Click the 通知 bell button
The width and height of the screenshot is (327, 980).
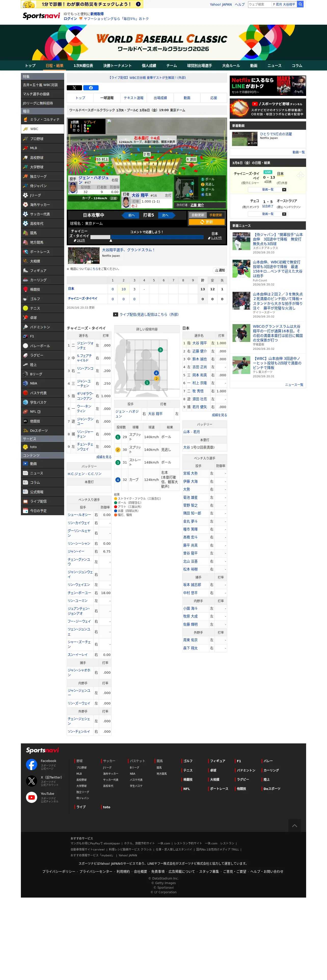tap(220, 270)
